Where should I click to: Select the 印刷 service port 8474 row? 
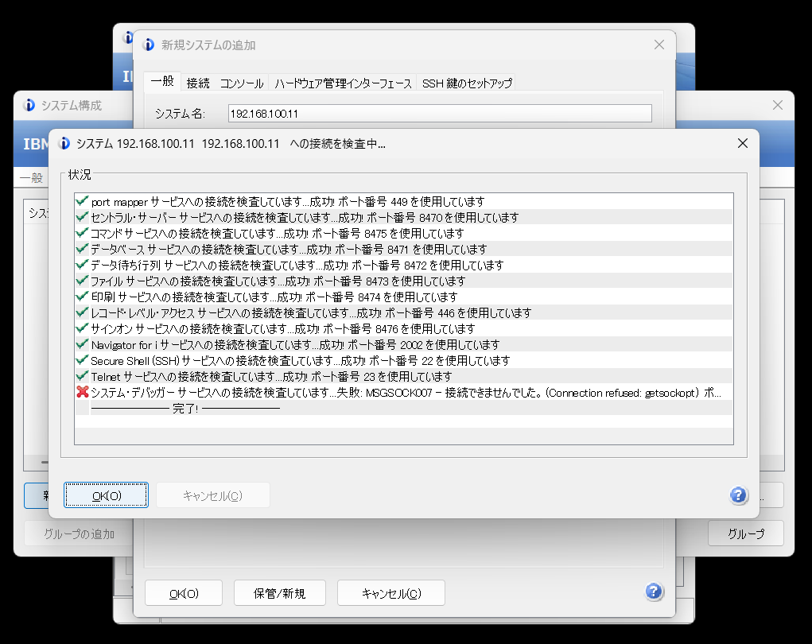(404, 297)
